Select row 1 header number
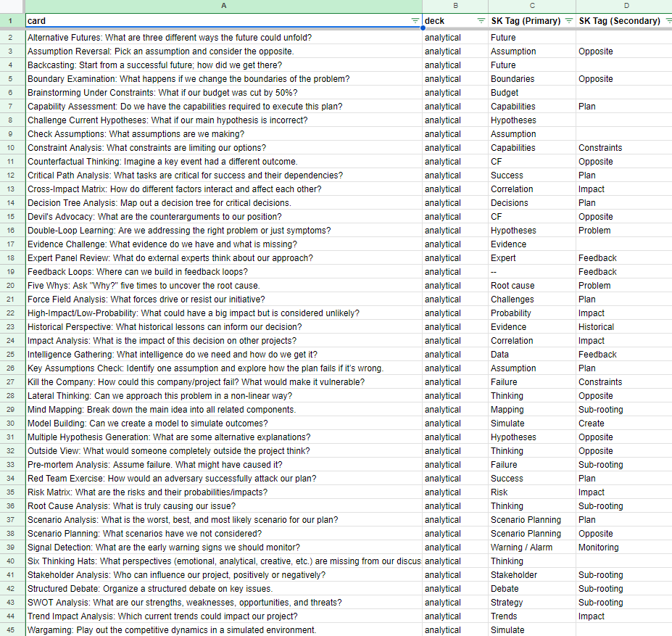Image resolution: width=672 pixels, height=636 pixels. tap(10, 20)
